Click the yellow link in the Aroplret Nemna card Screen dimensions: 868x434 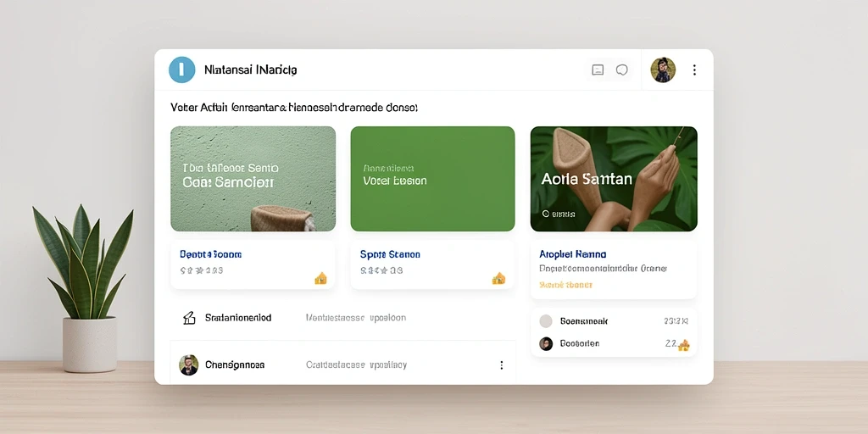pyautogui.click(x=565, y=285)
